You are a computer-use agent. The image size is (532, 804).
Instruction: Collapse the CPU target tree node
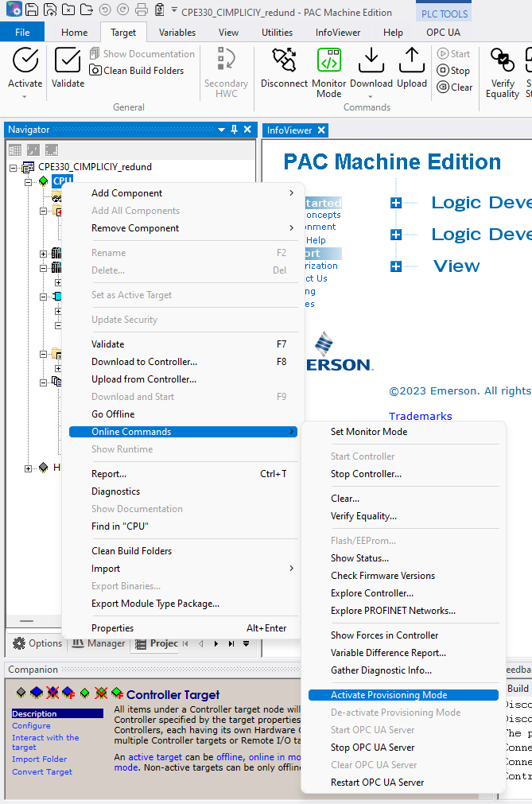coord(29,181)
